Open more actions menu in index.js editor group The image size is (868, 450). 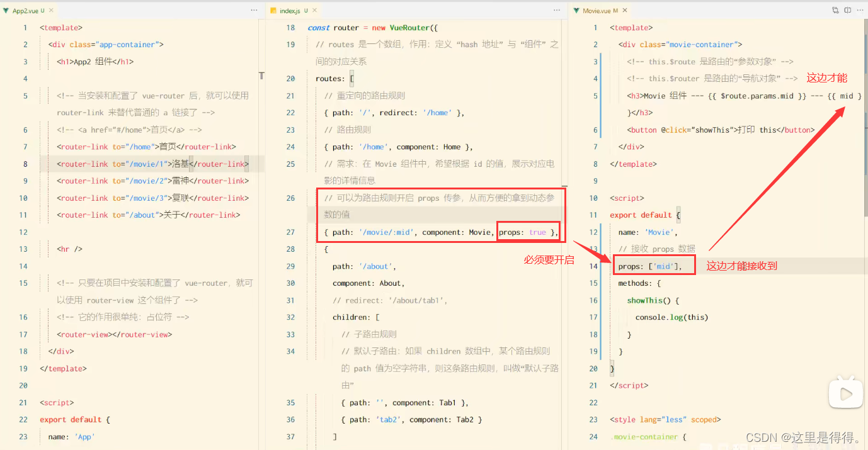(557, 10)
